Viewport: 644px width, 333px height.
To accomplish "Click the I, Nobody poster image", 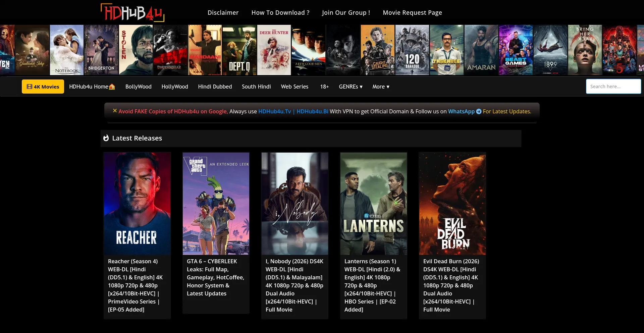I will pyautogui.click(x=295, y=204).
